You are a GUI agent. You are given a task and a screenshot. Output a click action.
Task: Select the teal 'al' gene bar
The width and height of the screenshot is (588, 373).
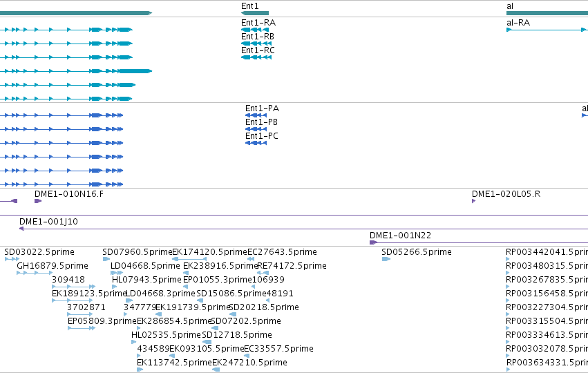(547, 13)
